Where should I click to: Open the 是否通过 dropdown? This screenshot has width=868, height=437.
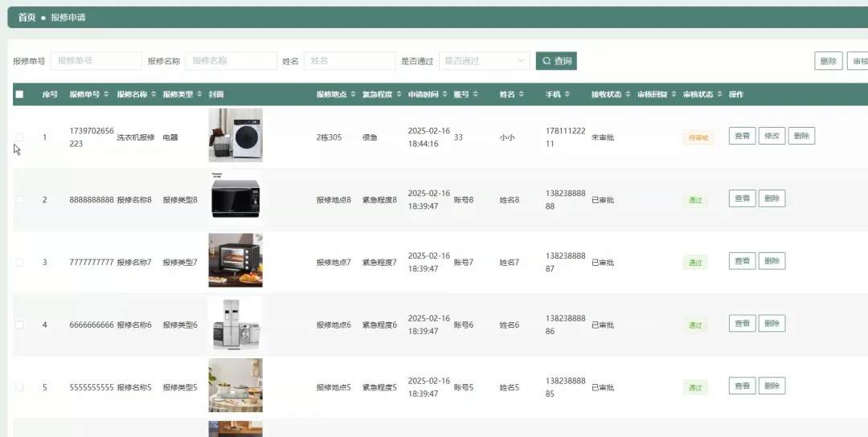click(485, 61)
